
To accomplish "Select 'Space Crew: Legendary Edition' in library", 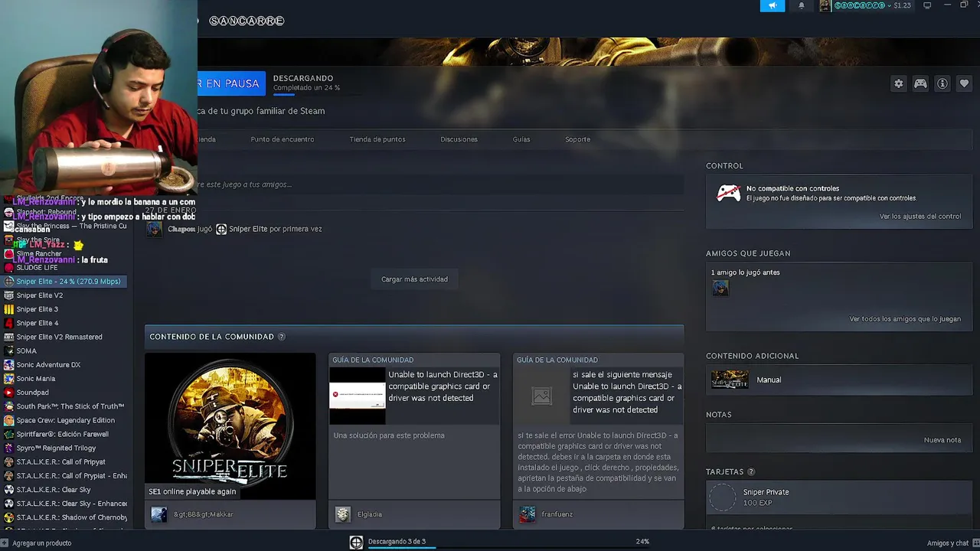I will pyautogui.click(x=67, y=420).
